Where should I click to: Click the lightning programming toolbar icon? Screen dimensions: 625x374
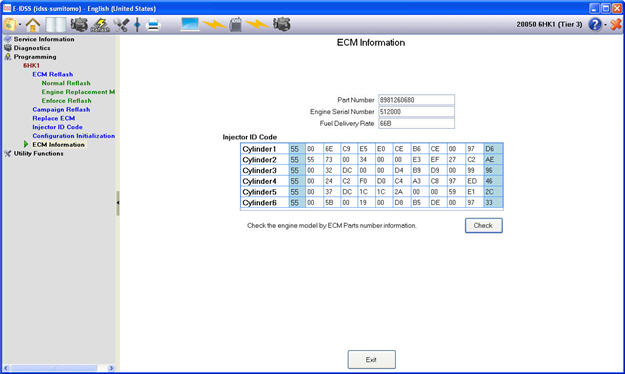(x=100, y=25)
